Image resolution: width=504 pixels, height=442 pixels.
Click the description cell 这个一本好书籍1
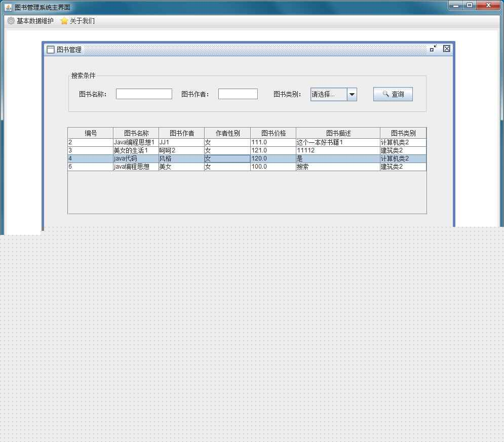(338, 142)
